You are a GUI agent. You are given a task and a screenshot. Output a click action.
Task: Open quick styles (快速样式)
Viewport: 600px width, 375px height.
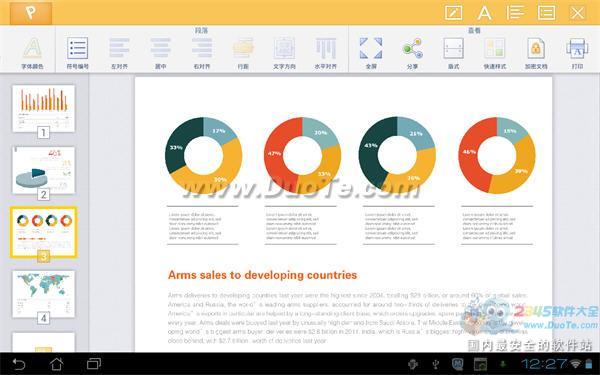click(x=495, y=53)
